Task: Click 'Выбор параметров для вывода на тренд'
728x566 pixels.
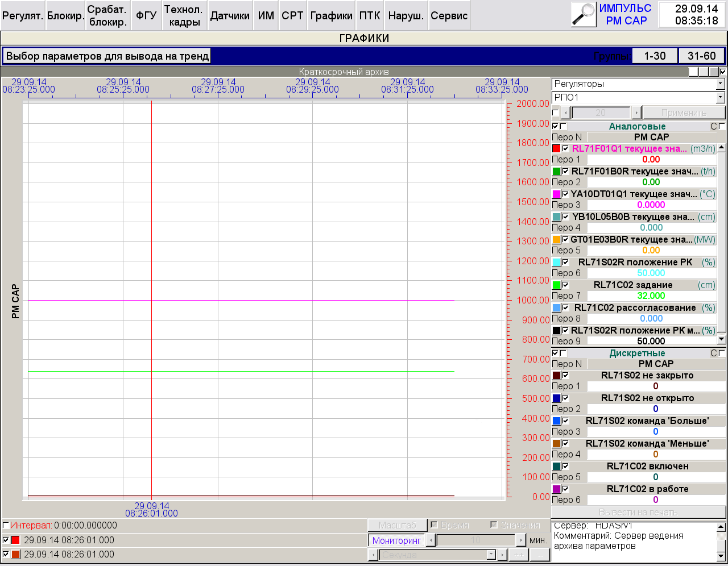Action: [x=107, y=56]
